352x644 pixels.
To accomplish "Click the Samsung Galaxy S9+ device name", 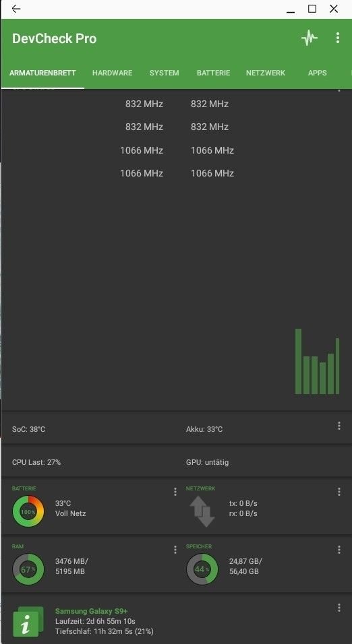I will pyautogui.click(x=89, y=611).
